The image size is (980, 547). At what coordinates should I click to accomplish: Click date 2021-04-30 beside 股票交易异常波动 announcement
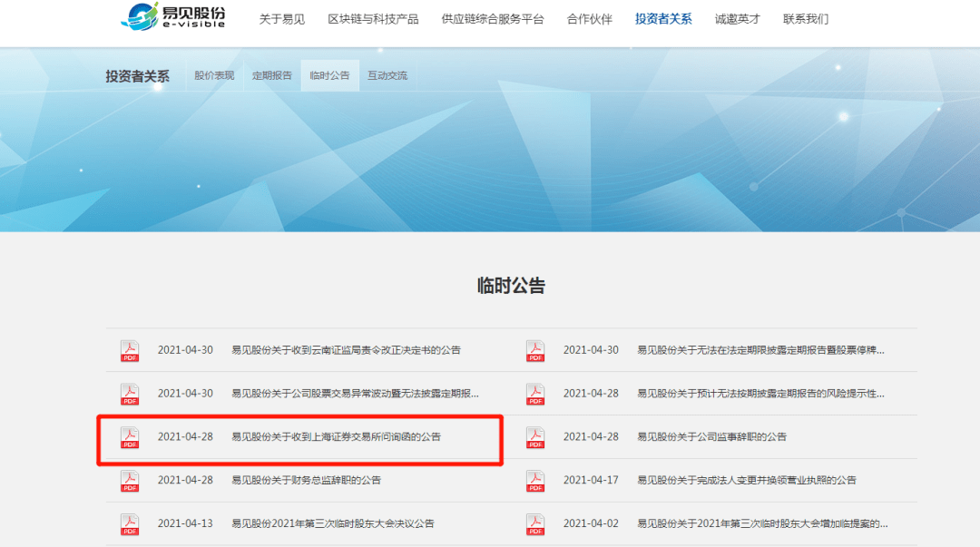[185, 393]
